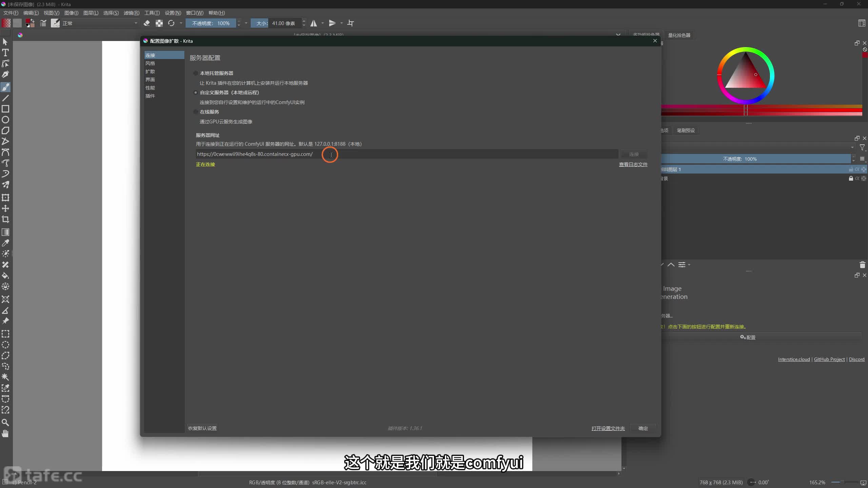The width and height of the screenshot is (868, 488).
Task: Select the Polygon tool
Action: pyautogui.click(x=5, y=131)
